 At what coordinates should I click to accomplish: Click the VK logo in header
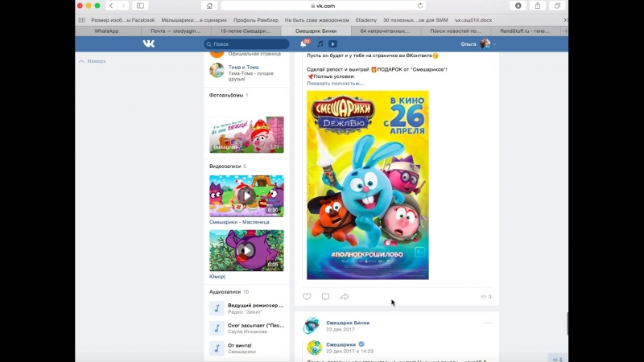pos(148,44)
